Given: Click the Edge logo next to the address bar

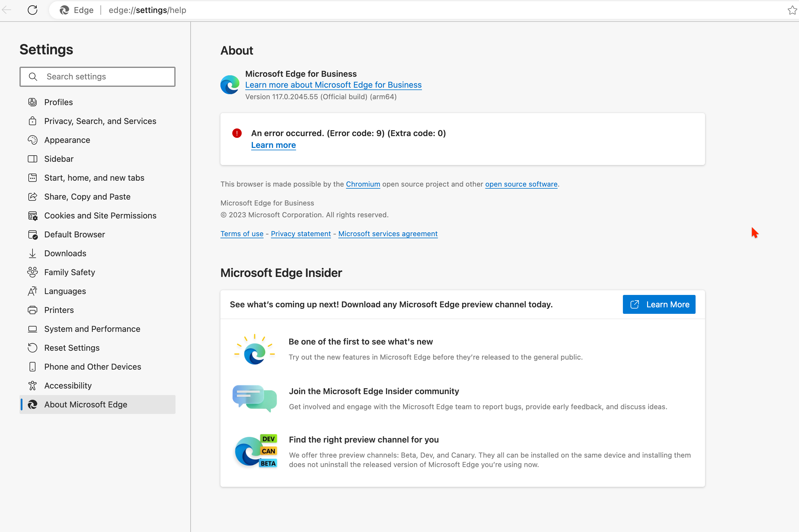Looking at the screenshot, I should [64, 10].
